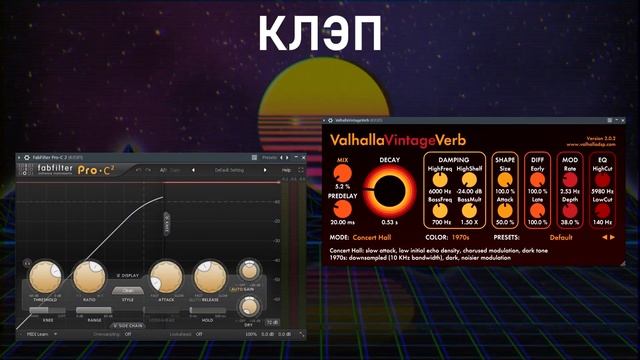This screenshot has height=360, width=640.
Task: Click the Dry gain knob in Pro-C 2
Action: click(249, 307)
